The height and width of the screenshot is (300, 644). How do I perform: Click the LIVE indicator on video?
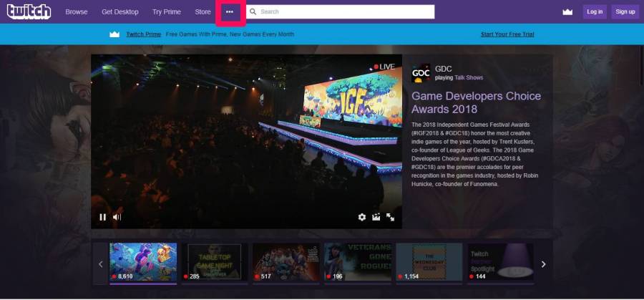pos(384,67)
